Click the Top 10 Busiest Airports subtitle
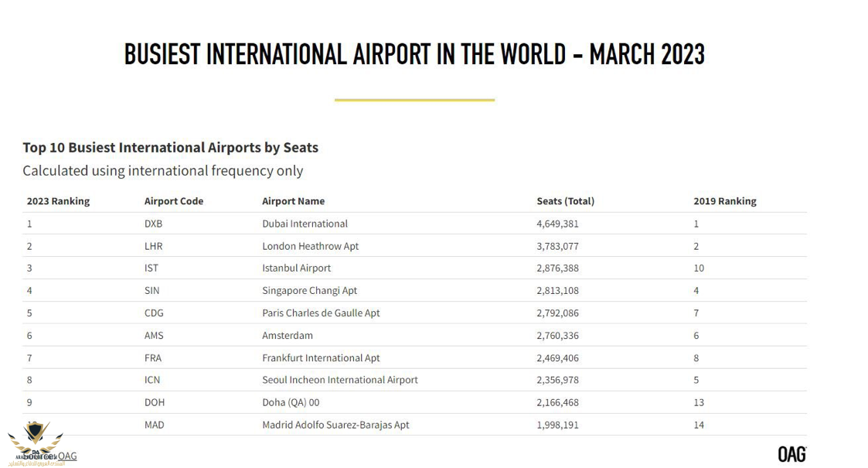 170,147
